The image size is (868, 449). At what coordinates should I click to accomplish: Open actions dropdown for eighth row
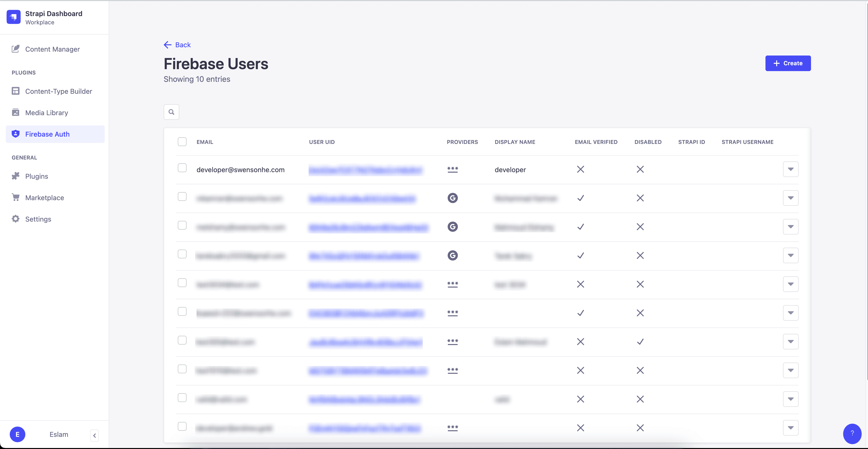791,370
